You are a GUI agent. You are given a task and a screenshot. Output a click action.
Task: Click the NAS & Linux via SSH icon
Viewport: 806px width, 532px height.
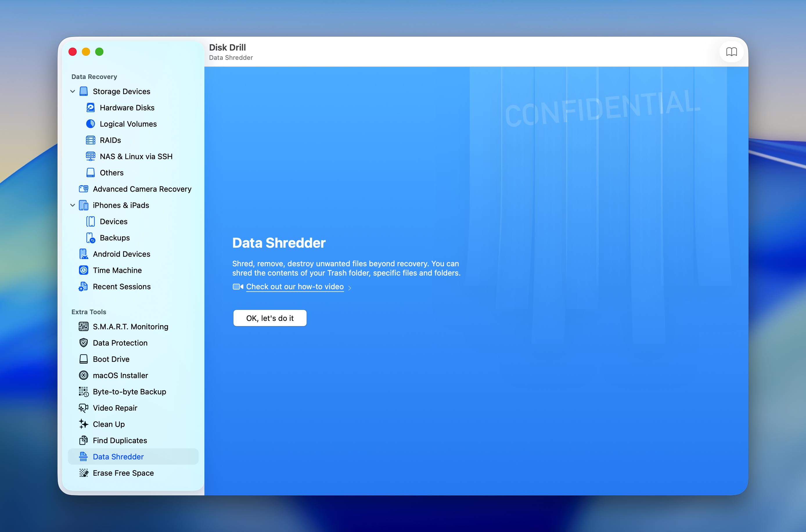91,156
